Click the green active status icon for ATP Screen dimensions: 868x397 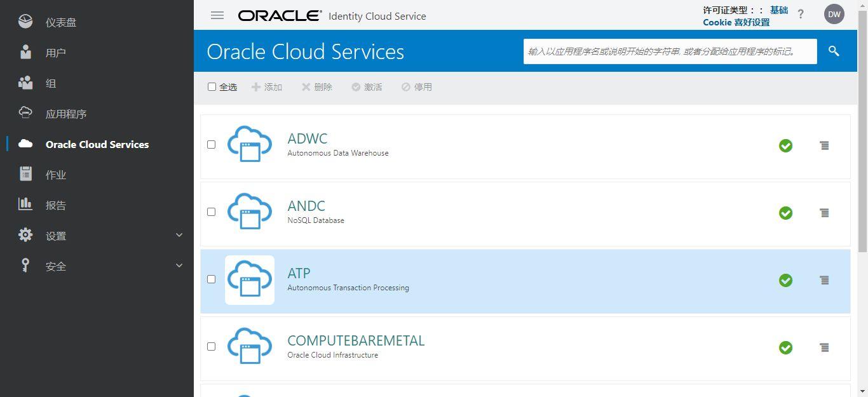(786, 280)
